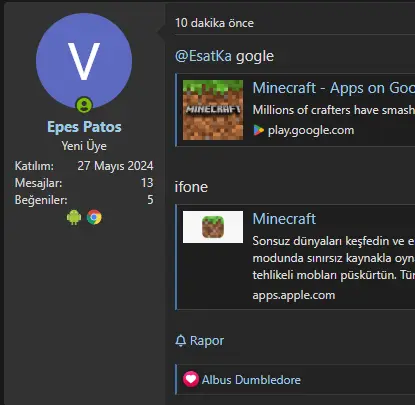Report the post with Rapor
415x405 pixels.
207,341
